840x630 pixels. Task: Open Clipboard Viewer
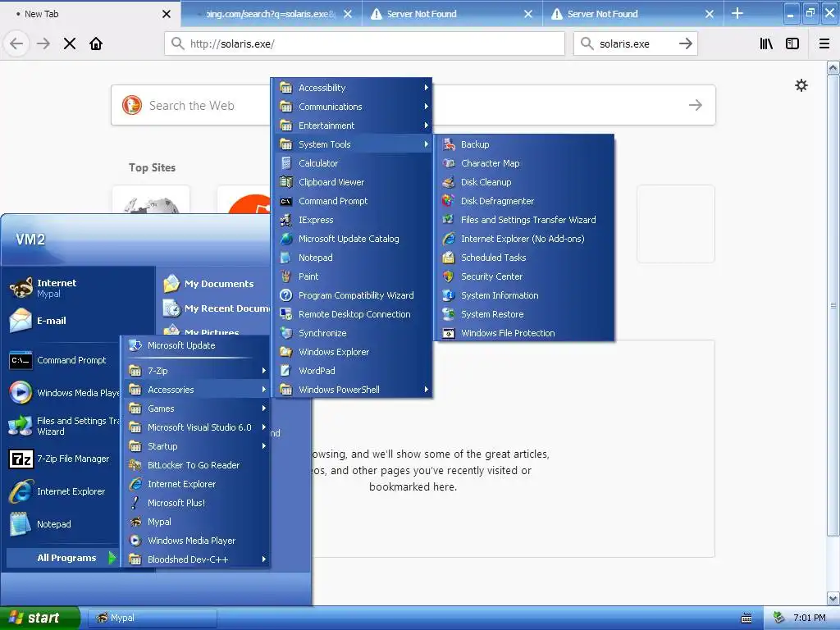(x=353, y=182)
